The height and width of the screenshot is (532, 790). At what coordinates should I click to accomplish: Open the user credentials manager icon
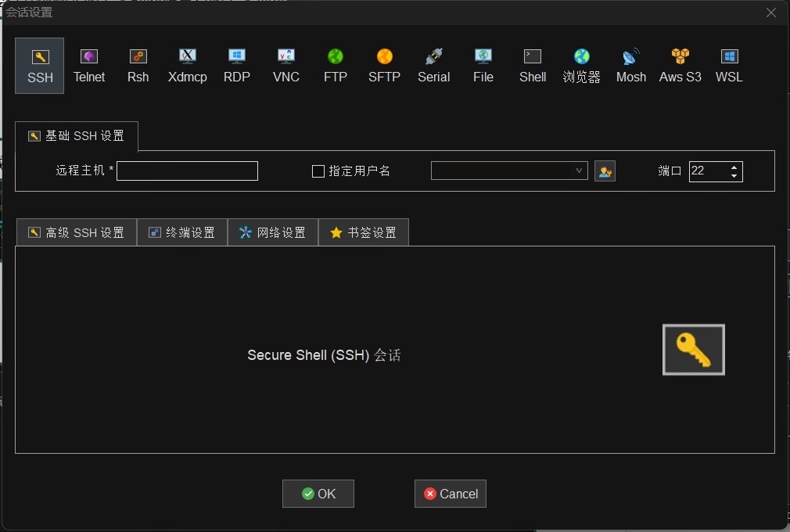pos(605,171)
